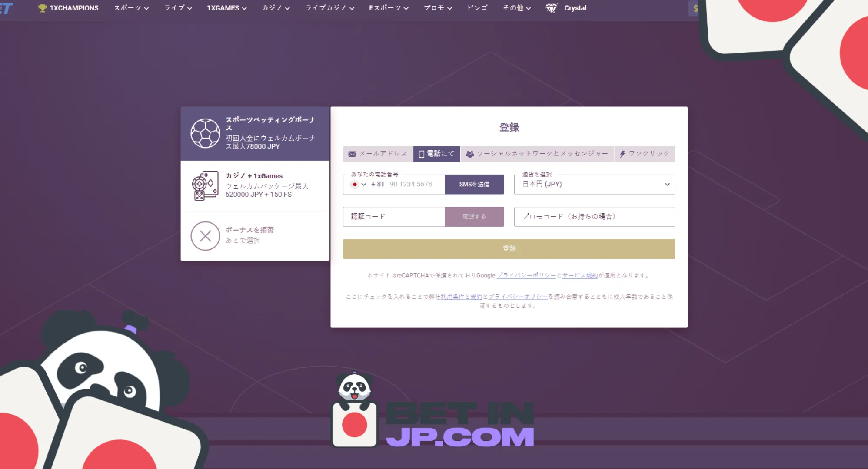Focus the プロモコード input field
868x469 pixels.
(x=595, y=217)
